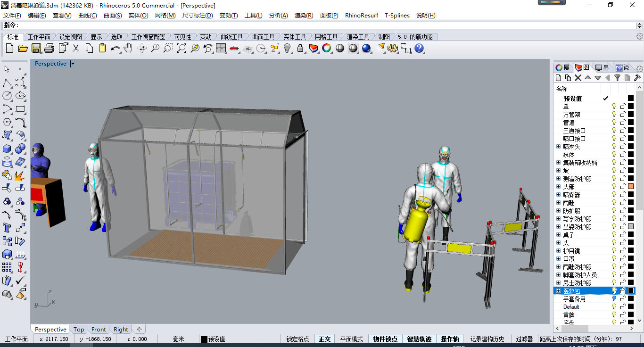Click the black color swatch of 预设值 layer
This screenshot has height=347, width=644.
(631, 99)
